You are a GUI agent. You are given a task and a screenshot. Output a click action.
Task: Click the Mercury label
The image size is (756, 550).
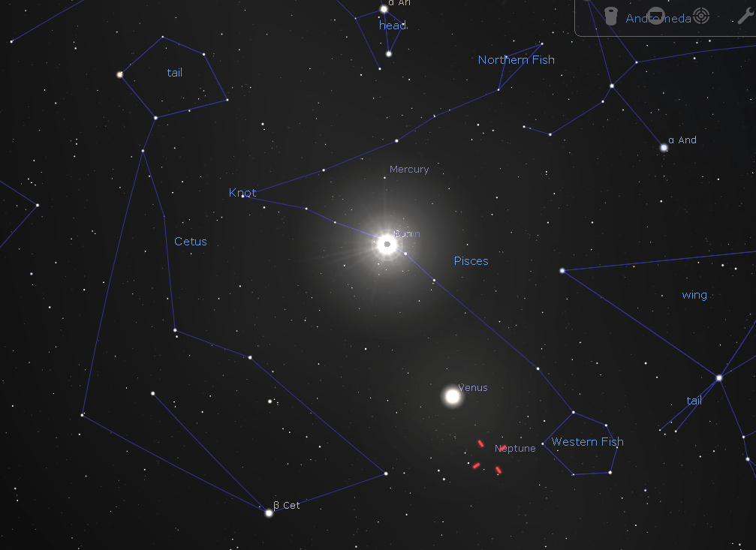[x=409, y=170]
